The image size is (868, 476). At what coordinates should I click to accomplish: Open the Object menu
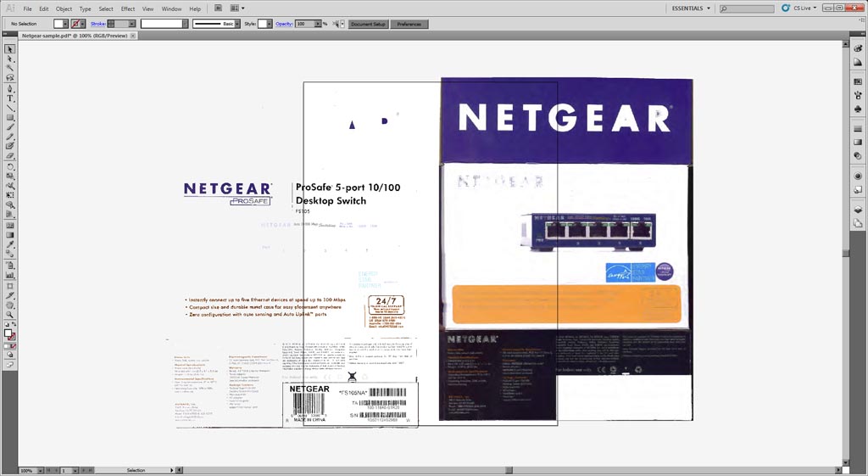[64, 8]
